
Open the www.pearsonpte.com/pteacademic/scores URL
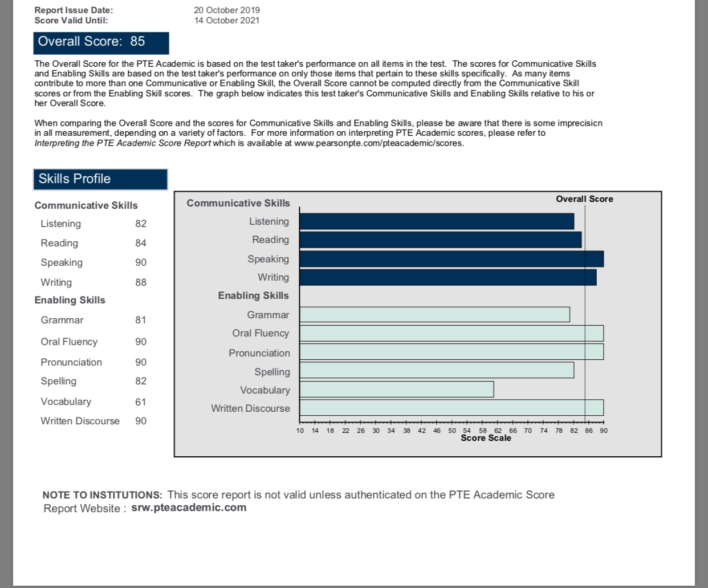[x=378, y=143]
